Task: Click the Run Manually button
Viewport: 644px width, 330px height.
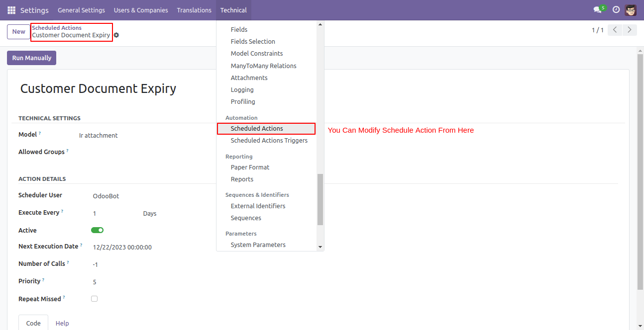Action: coord(32,58)
